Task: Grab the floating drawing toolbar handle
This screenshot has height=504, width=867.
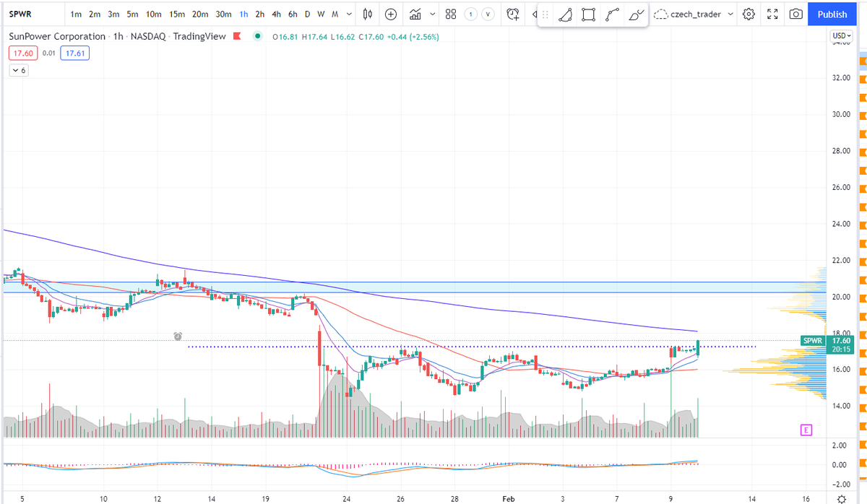Action: (545, 14)
